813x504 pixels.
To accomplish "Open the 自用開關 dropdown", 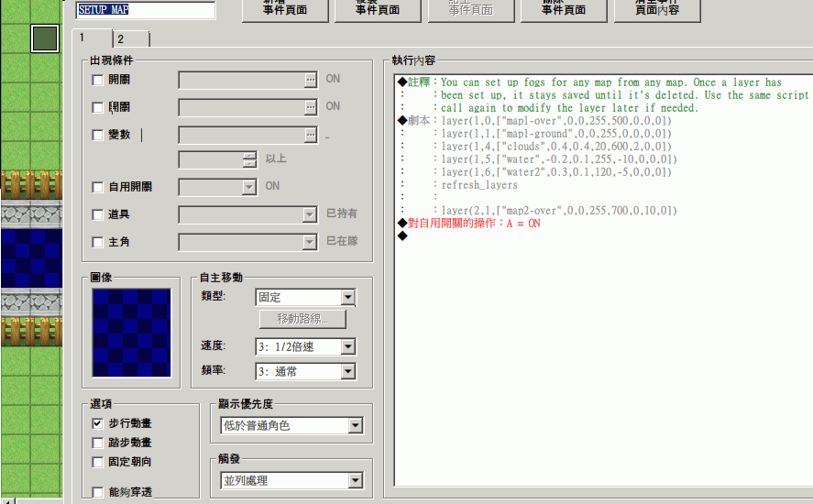I will [x=249, y=187].
